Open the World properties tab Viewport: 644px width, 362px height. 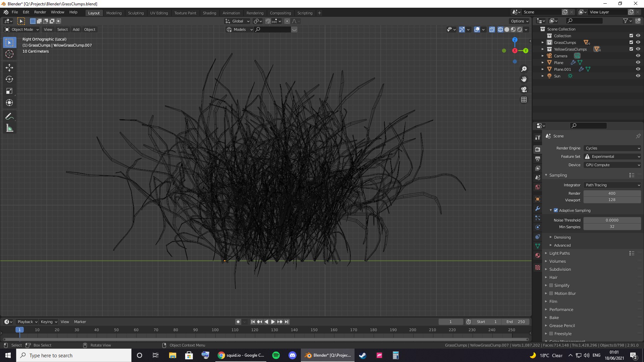pos(538,187)
